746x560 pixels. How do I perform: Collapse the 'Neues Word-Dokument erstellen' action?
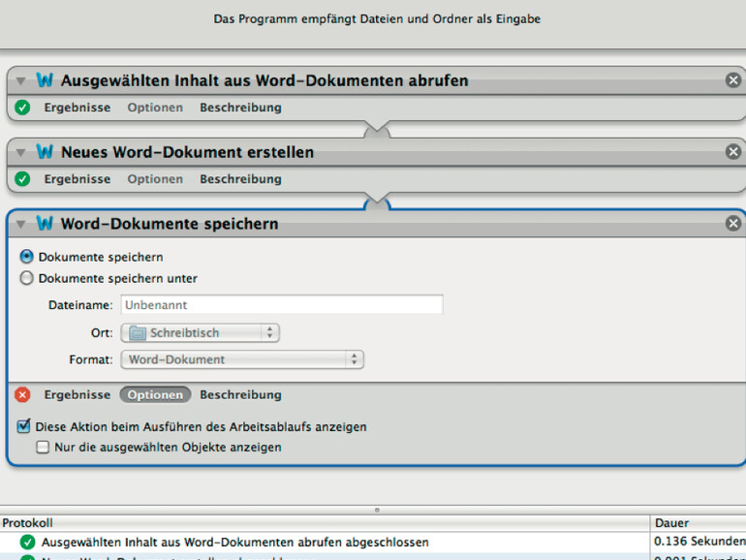tap(21, 153)
